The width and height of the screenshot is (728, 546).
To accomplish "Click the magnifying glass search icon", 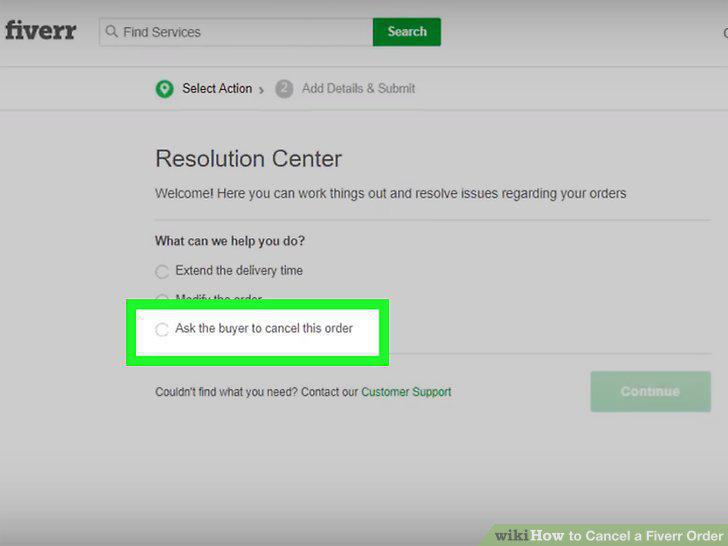I will 111,32.
